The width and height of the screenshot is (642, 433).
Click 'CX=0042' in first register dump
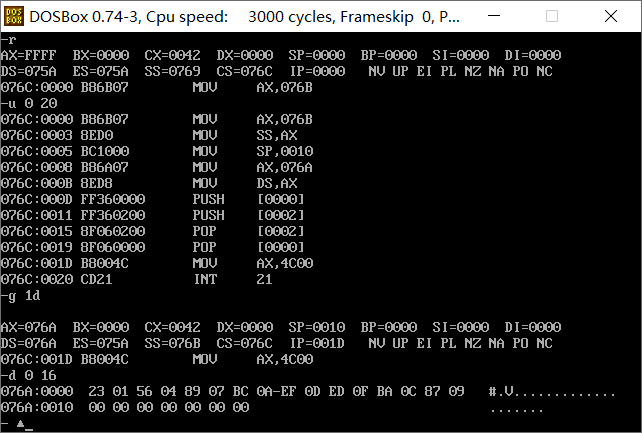coord(172,55)
